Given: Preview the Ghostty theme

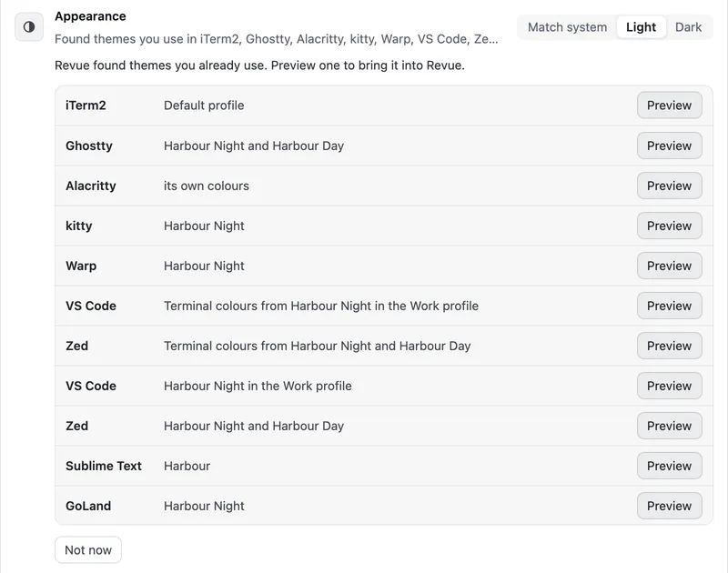Looking at the screenshot, I should click(669, 146).
